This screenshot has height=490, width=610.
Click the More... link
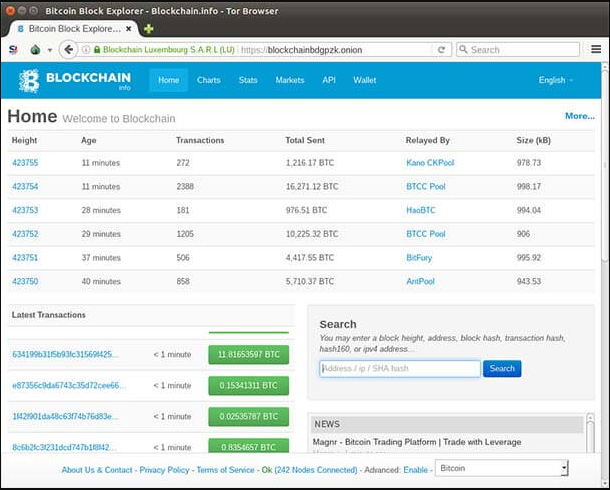click(580, 116)
